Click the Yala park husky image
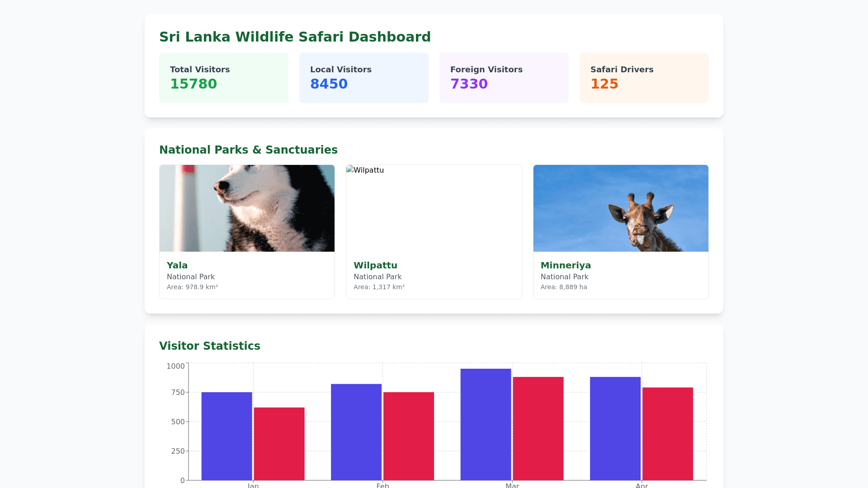The width and height of the screenshot is (868, 488). 247,208
